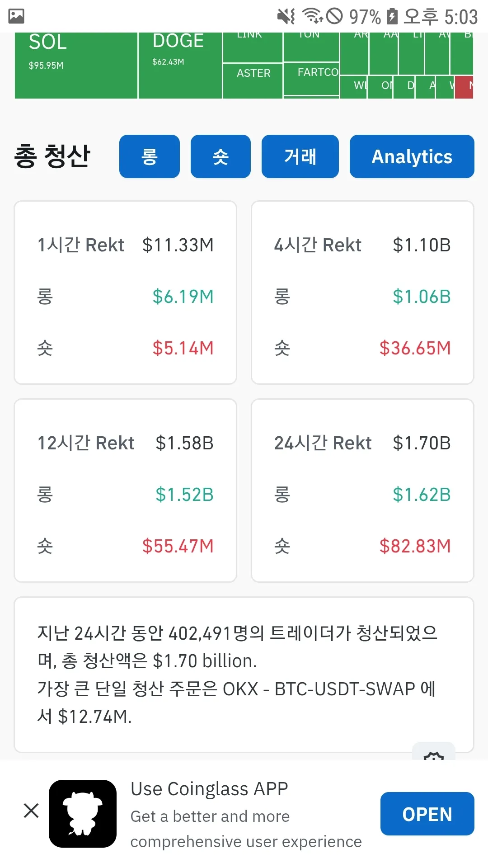Tap the red heatmap tile
Image resolution: width=488 pixels, height=868 pixels.
pyautogui.click(x=464, y=87)
